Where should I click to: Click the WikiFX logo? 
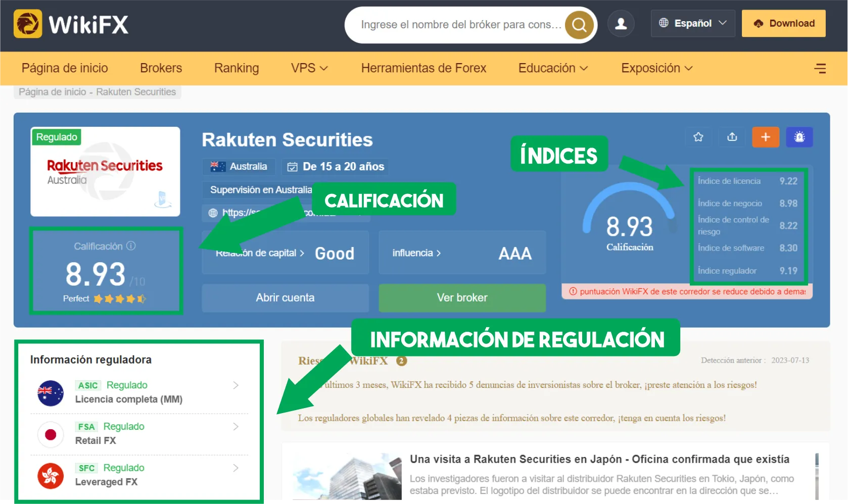71,24
